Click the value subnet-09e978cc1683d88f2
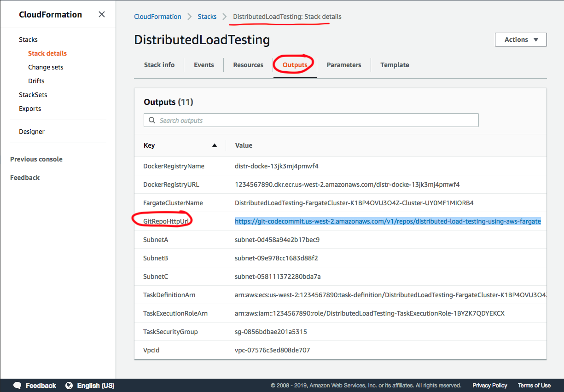 click(276, 258)
